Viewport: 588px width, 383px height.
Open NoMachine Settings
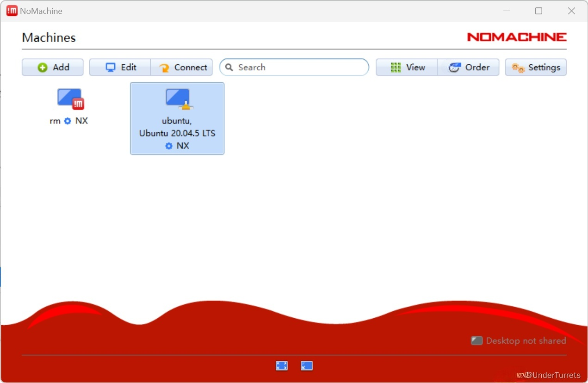pyautogui.click(x=536, y=68)
